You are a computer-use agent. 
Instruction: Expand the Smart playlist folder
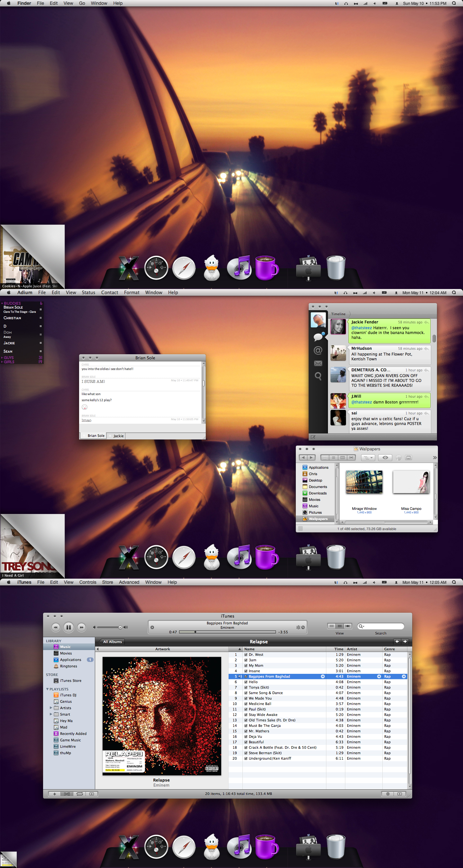[x=51, y=714]
